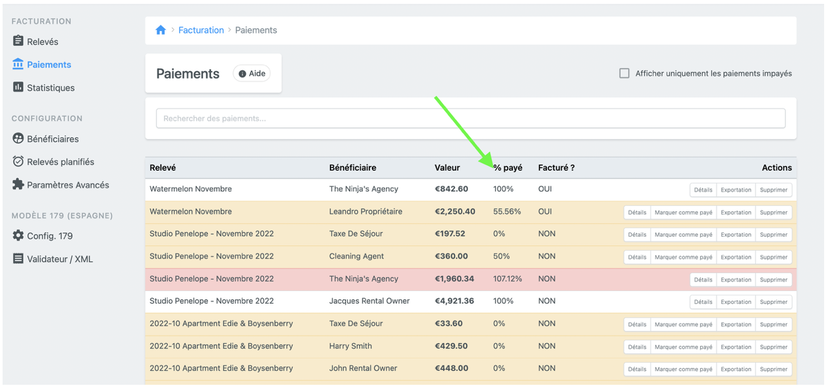Viewport: 828px width, 388px height.
Task: Mark Cleaning Agent payment as paid
Action: click(683, 257)
